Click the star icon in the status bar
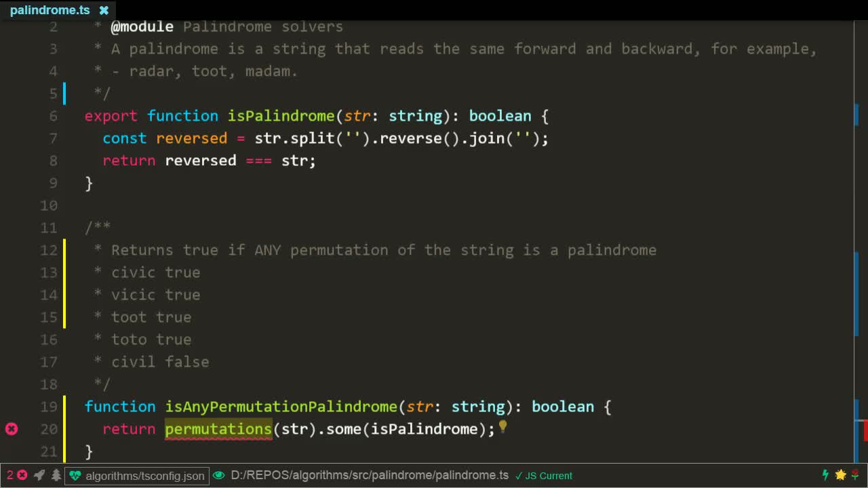The height and width of the screenshot is (488, 868). [840, 475]
